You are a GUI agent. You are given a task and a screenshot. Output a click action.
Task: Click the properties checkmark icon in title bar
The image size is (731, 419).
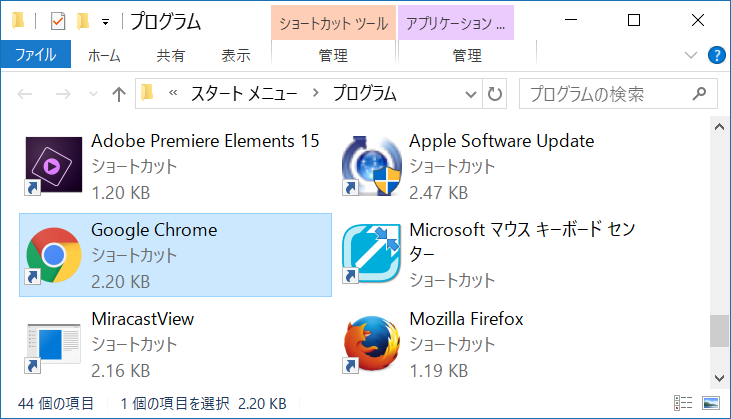click(58, 21)
